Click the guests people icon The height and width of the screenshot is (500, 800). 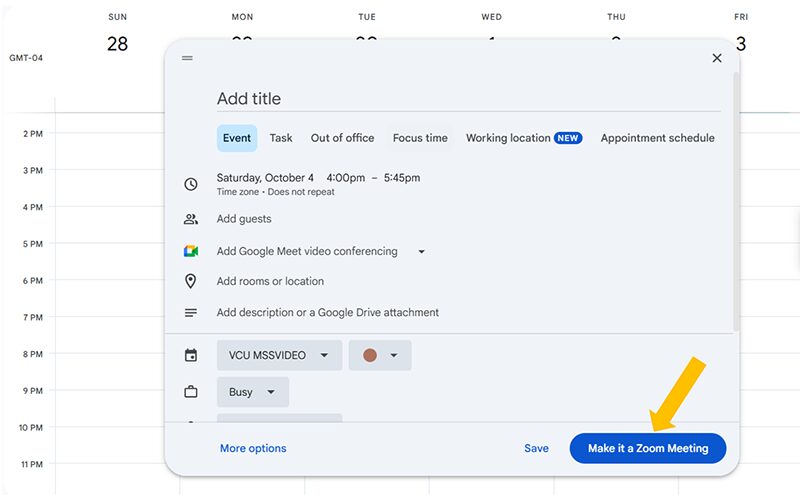(191, 219)
